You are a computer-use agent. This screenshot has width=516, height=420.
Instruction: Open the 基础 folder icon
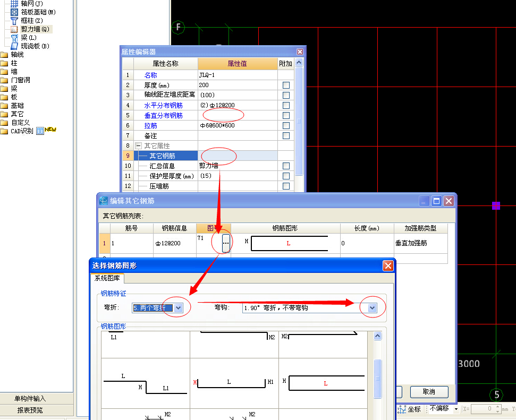click(4, 106)
